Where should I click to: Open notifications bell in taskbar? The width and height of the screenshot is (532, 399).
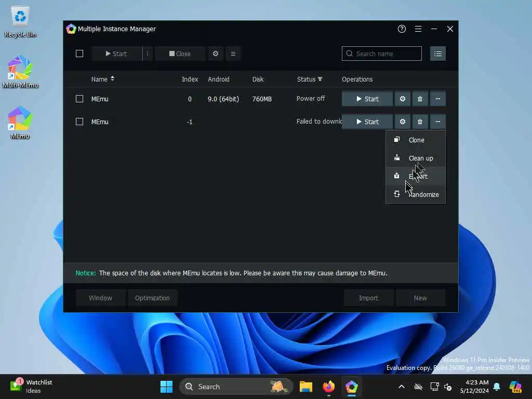click(497, 387)
